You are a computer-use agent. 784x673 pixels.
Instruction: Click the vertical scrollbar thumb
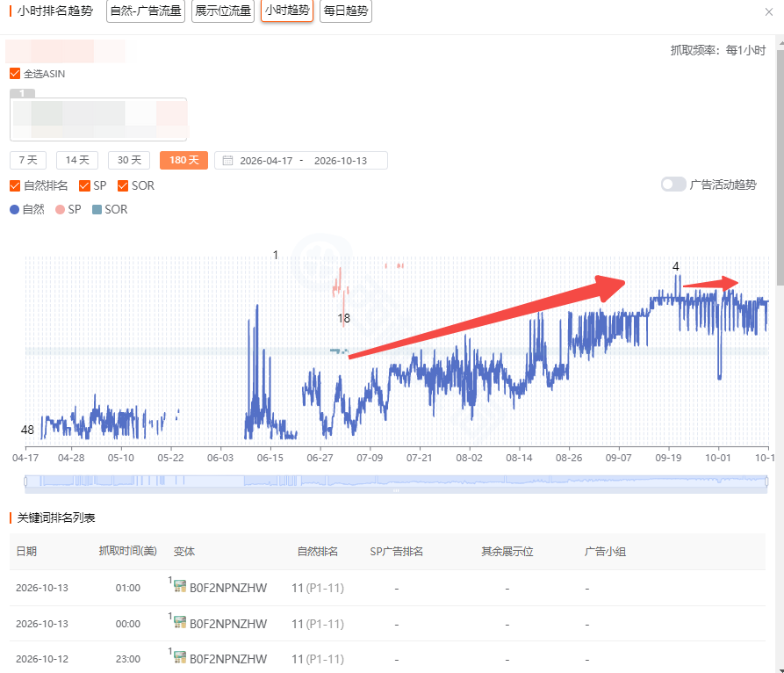click(x=780, y=167)
